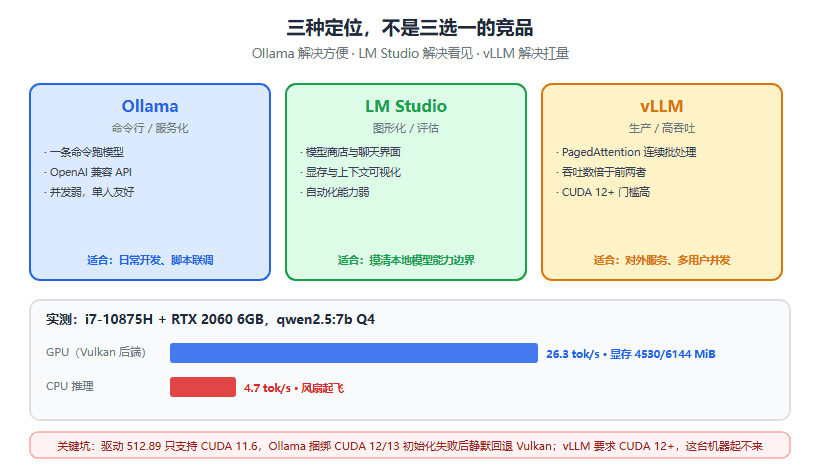Image resolution: width=820 pixels, height=470 pixels.
Task: Click the 图形化 / 评估 label
Action: tap(406, 128)
